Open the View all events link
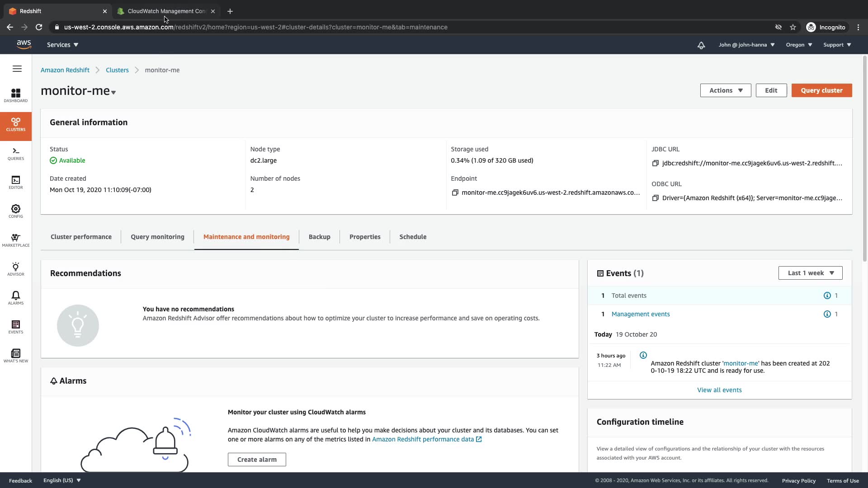Viewport: 868px width, 488px height. pos(719,390)
